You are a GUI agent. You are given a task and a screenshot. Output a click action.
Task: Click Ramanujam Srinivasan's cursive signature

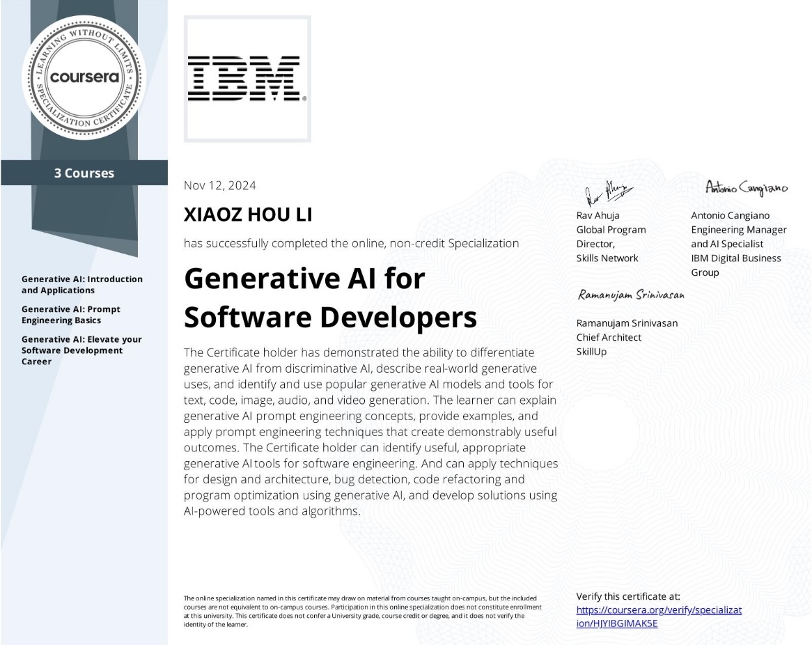[631, 295]
